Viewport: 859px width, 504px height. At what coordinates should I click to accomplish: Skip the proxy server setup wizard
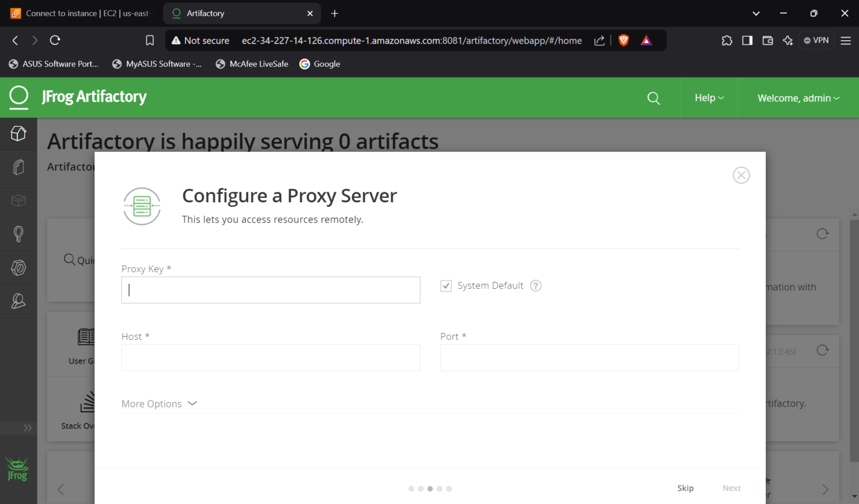685,488
